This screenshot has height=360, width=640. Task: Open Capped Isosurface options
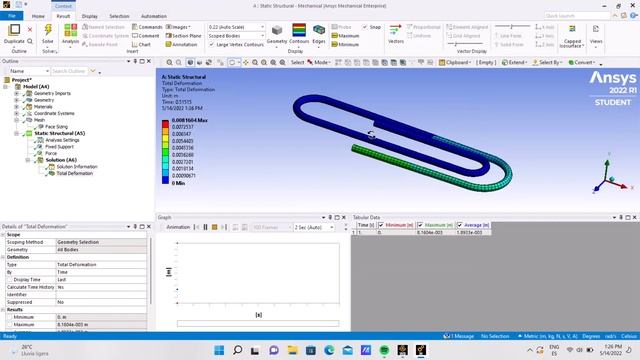[x=572, y=36]
